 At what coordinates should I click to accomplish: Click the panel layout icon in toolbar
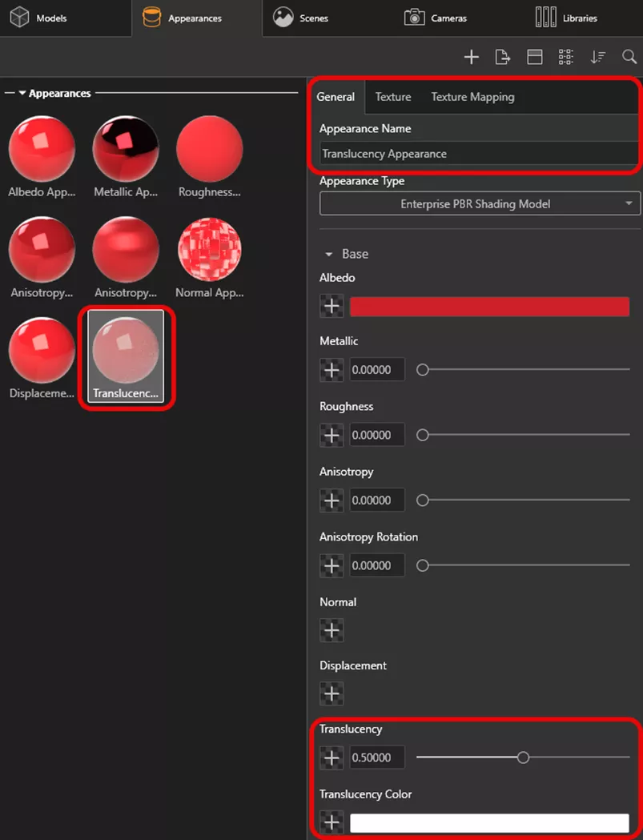(534, 57)
